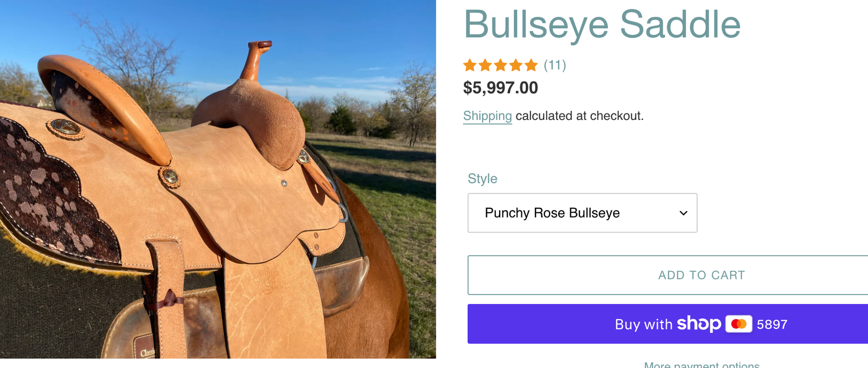Open the (11) reviews count
Screen dimensions: 868x368
[555, 66]
